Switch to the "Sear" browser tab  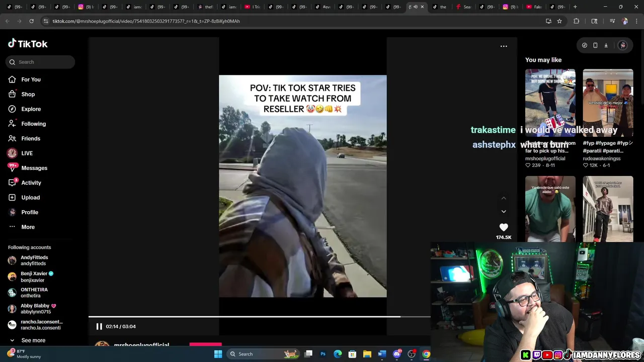coord(464,7)
